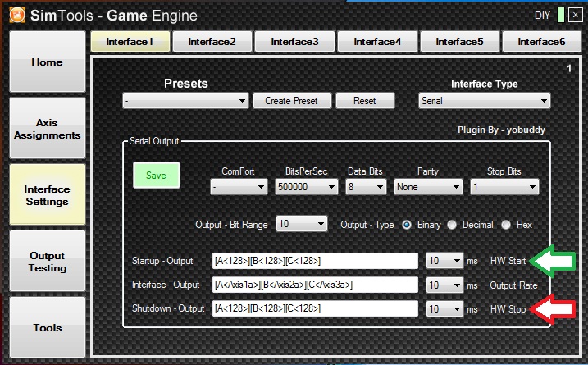Close the Game Engine window
The width and height of the screenshot is (588, 365).
coord(575,15)
